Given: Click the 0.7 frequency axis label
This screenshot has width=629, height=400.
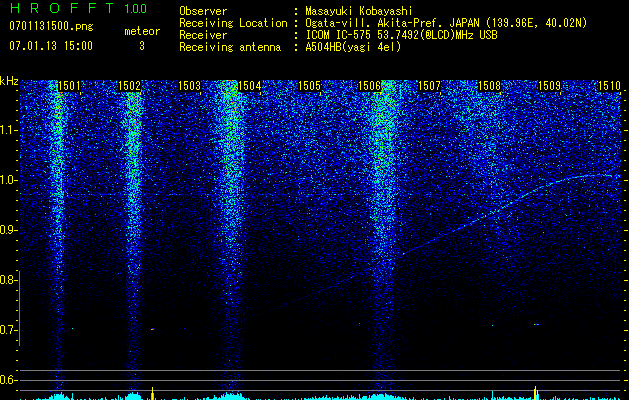Looking at the screenshot, I should [8, 330].
